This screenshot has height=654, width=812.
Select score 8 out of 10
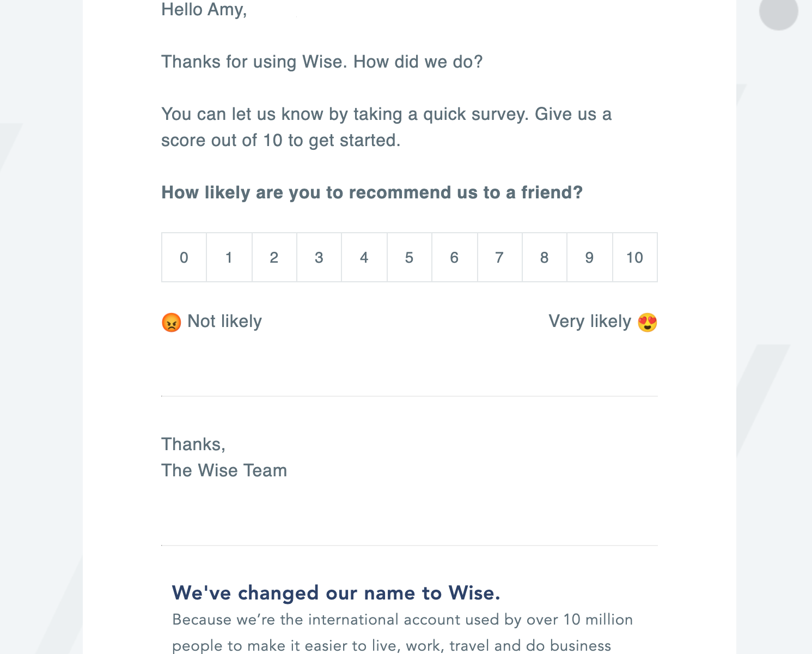coord(545,257)
